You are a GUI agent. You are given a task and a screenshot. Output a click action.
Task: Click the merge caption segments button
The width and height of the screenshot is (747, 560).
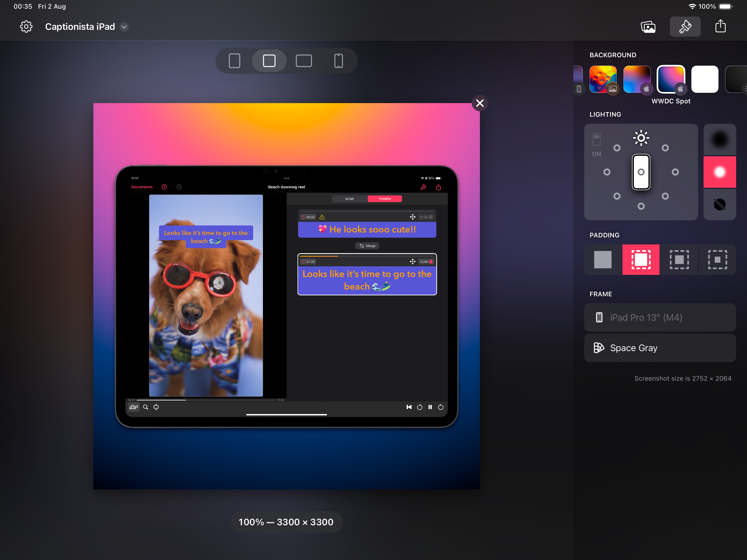(x=368, y=246)
